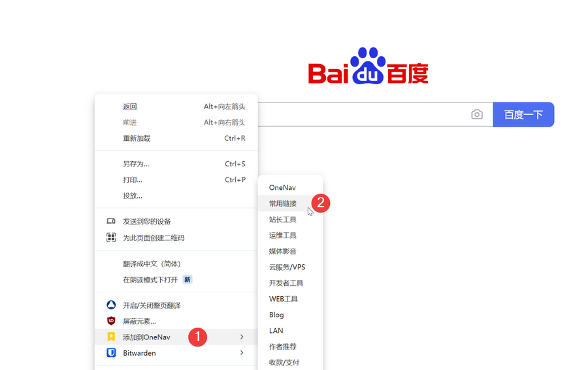
Task: Click the 百度一下 search button
Action: pos(523,115)
